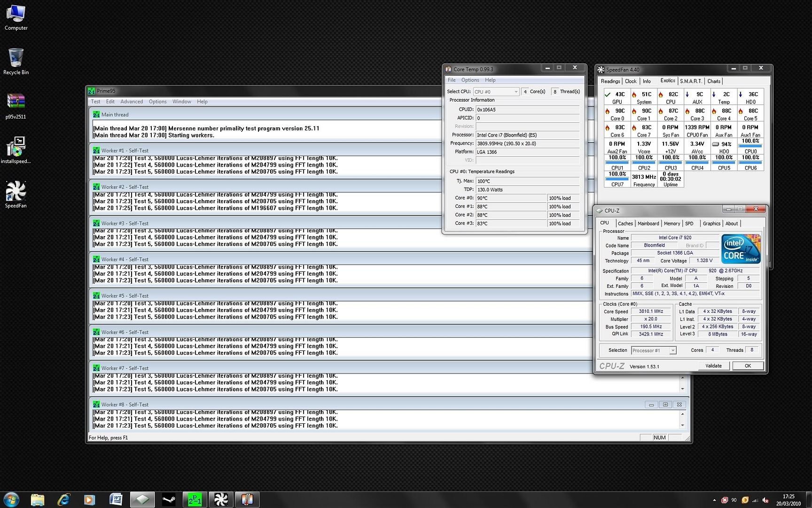
Task: Click the Worker #1 window icon
Action: (x=96, y=151)
